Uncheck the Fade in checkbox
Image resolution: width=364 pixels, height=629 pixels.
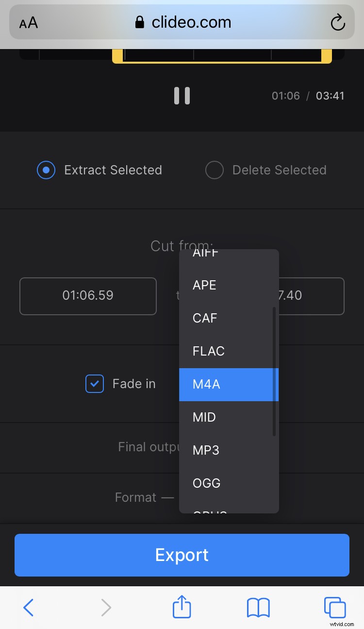[x=94, y=384]
